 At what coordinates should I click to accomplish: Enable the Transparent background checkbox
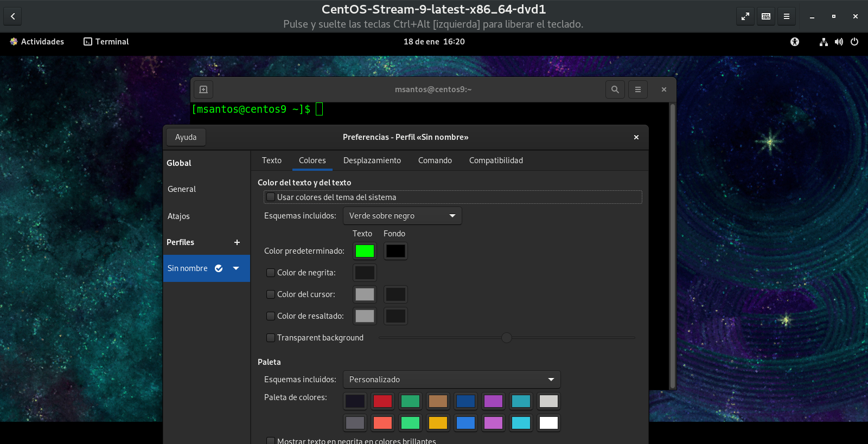(271, 338)
